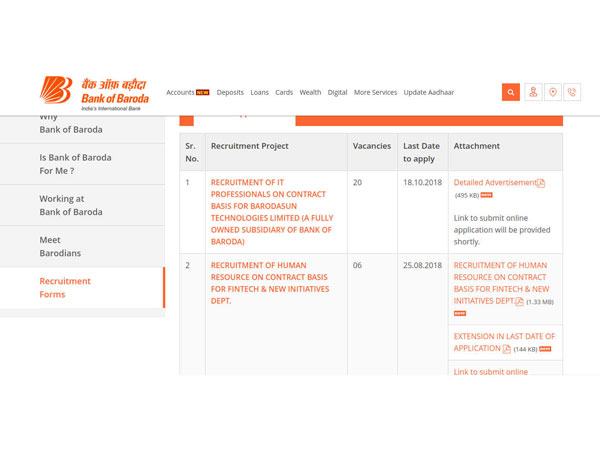Open the Digital menu
Image resolution: width=600 pixels, height=450 pixels.
tap(338, 92)
